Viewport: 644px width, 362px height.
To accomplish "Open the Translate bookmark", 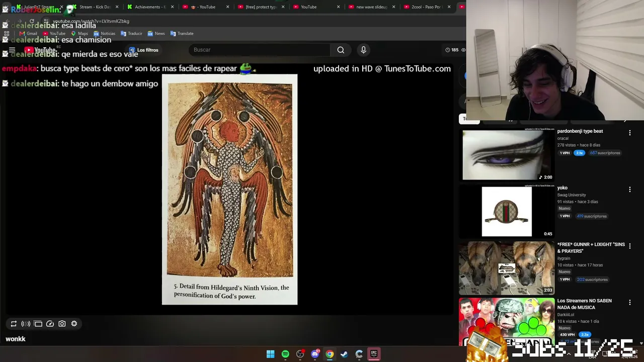I will 182,34.
